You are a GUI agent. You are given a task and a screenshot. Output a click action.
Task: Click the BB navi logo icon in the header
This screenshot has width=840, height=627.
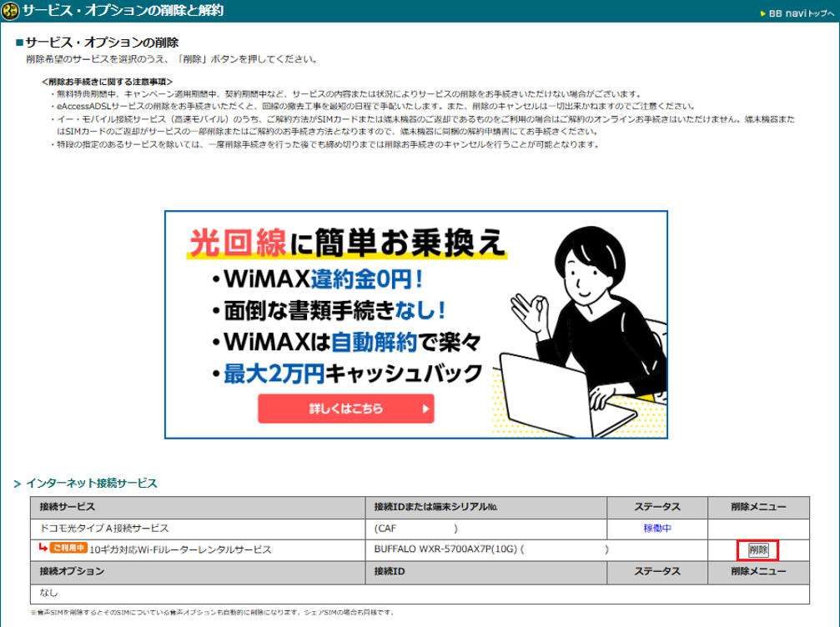10,9
